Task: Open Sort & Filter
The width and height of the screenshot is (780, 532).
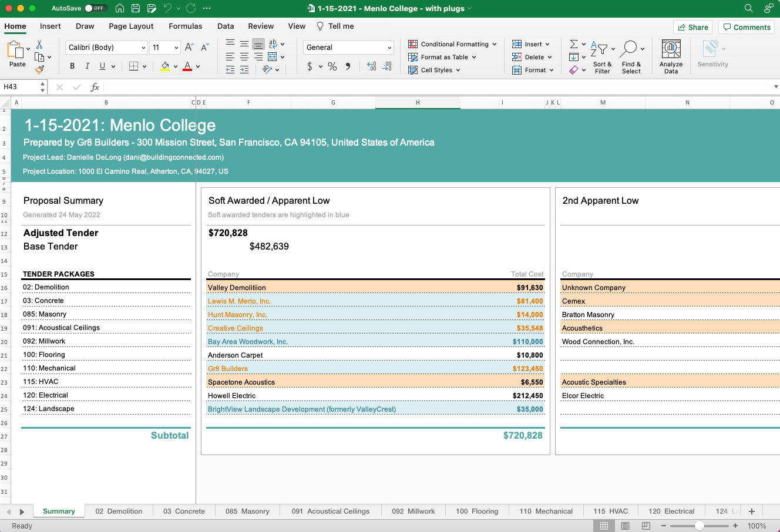Action: [602, 57]
